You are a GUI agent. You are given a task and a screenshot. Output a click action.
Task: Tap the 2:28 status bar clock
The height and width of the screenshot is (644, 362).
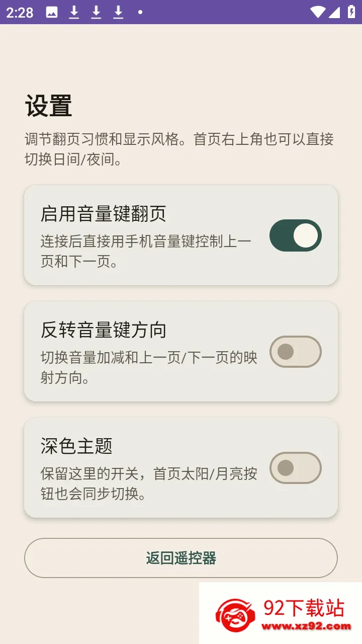[20, 12]
